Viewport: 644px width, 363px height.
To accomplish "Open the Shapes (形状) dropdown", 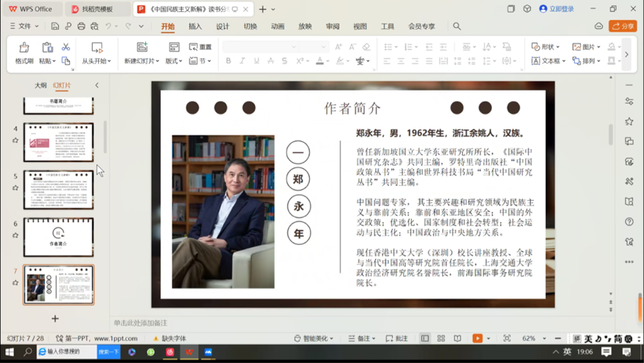I will pos(546,47).
